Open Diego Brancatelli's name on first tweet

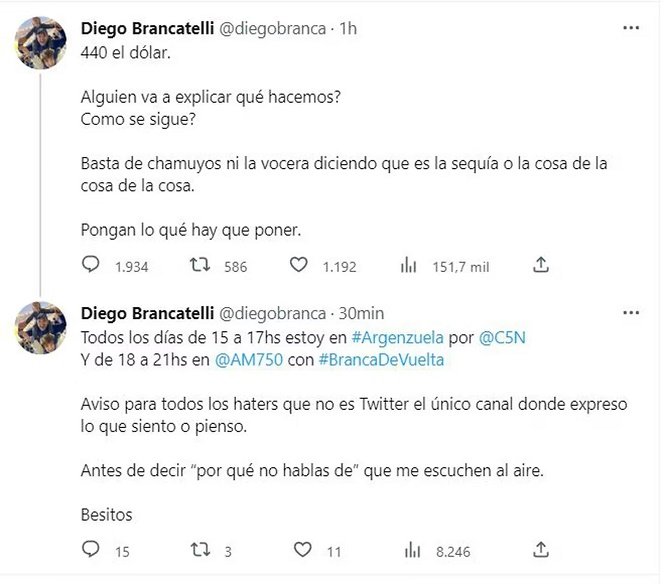[x=144, y=29]
